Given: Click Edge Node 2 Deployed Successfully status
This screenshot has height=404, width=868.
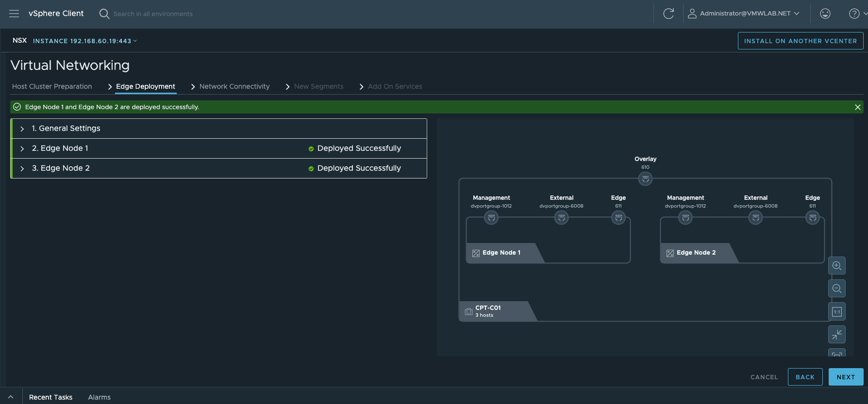Looking at the screenshot, I should [355, 168].
